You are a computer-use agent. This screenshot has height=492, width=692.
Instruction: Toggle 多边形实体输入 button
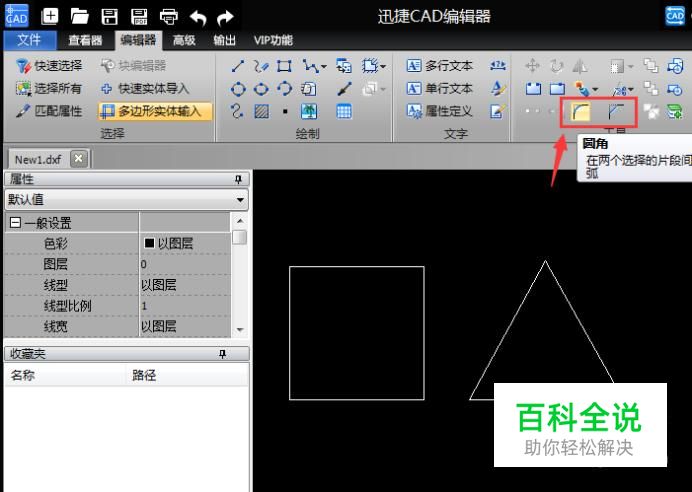tap(155, 111)
